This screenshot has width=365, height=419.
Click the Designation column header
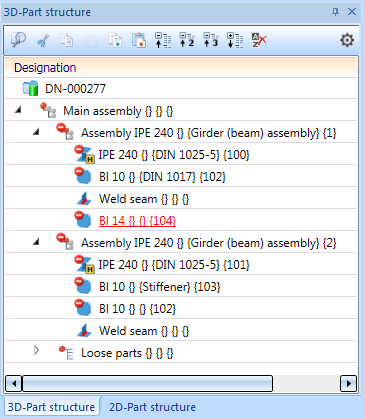(181, 68)
